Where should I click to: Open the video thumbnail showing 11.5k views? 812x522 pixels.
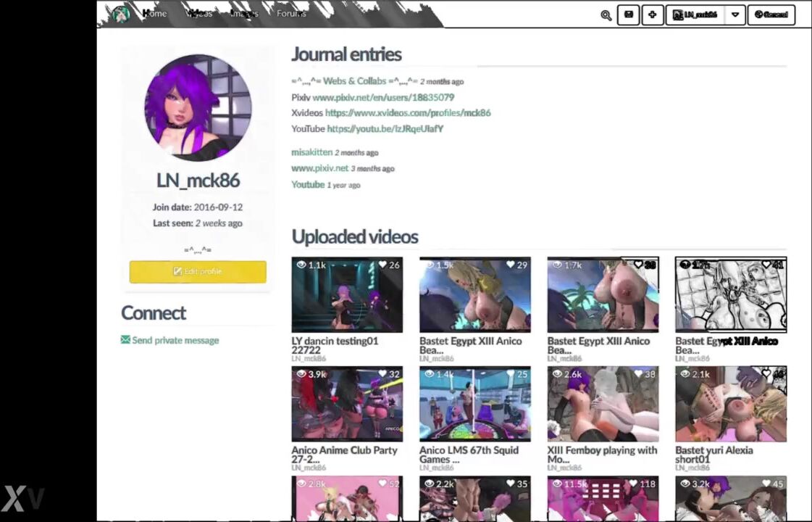click(x=603, y=498)
